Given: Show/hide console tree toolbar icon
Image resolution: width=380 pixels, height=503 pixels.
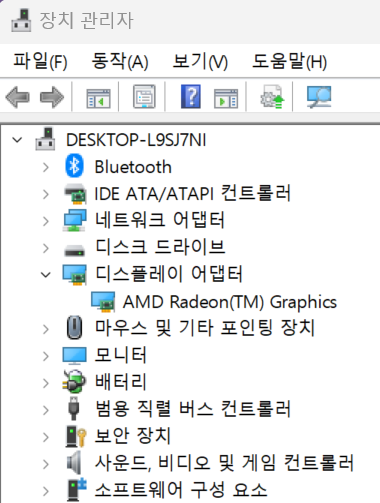Looking at the screenshot, I should pos(98,98).
